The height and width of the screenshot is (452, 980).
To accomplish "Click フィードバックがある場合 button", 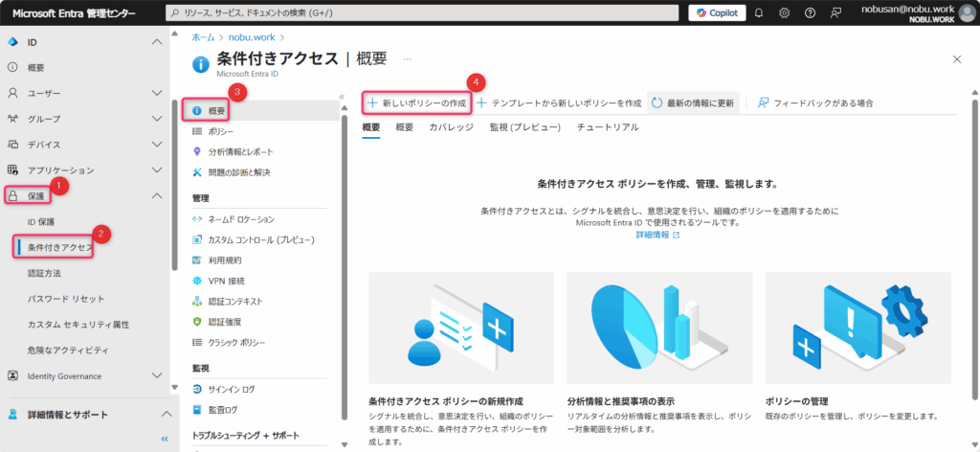I will coord(815,103).
